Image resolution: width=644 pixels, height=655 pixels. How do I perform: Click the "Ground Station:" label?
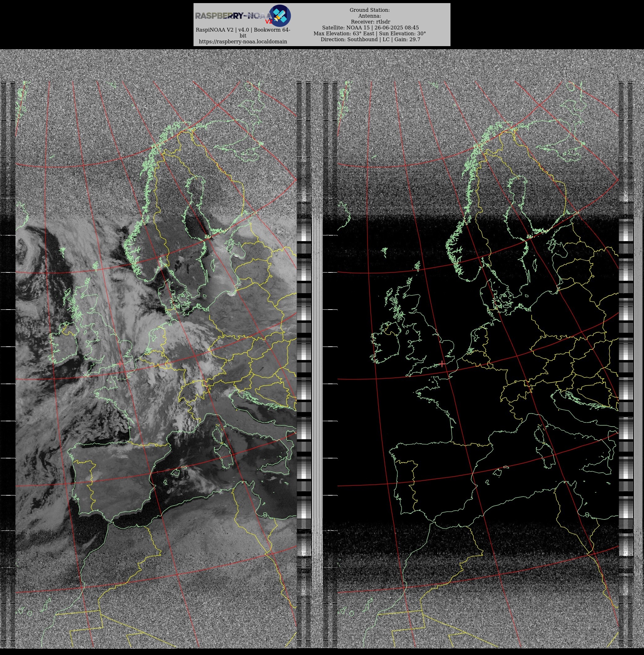[369, 10]
